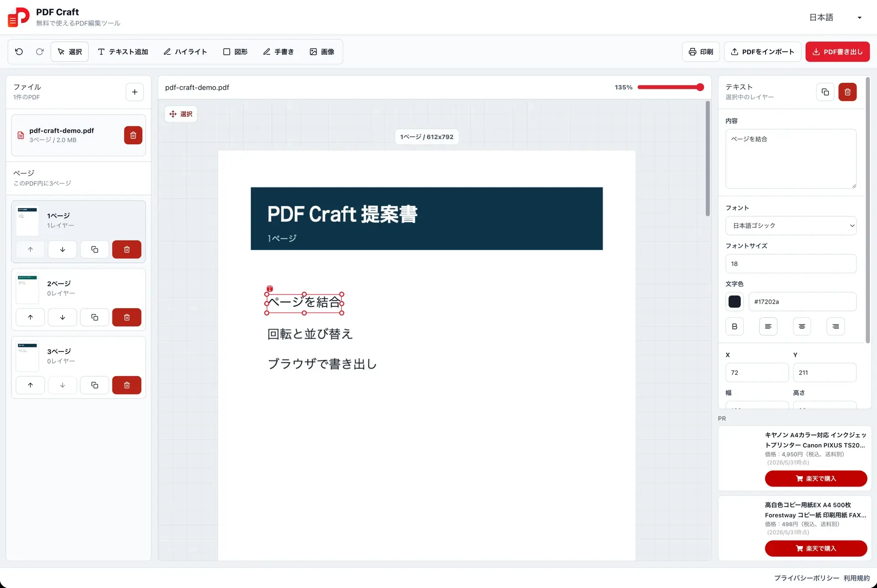Click the 1ページ / 612x792 page label
Viewport: 877px width, 588px height.
coord(427,137)
